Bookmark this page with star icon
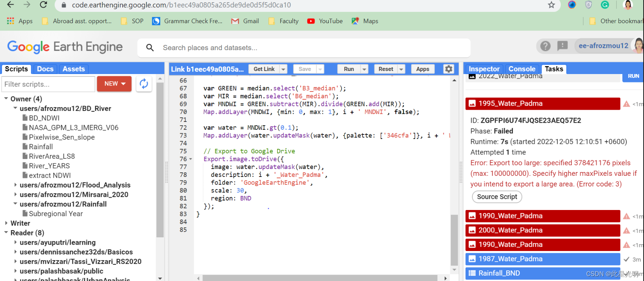The width and height of the screenshot is (644, 281). (551, 5)
